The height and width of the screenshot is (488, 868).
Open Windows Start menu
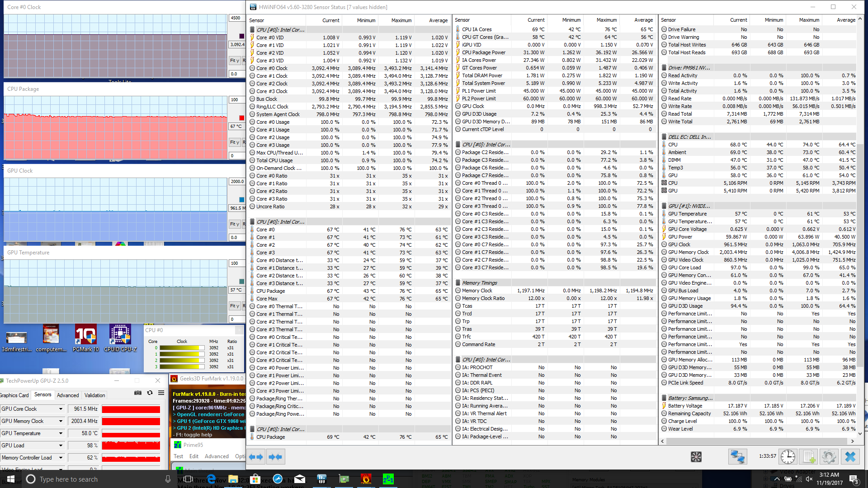(x=11, y=479)
